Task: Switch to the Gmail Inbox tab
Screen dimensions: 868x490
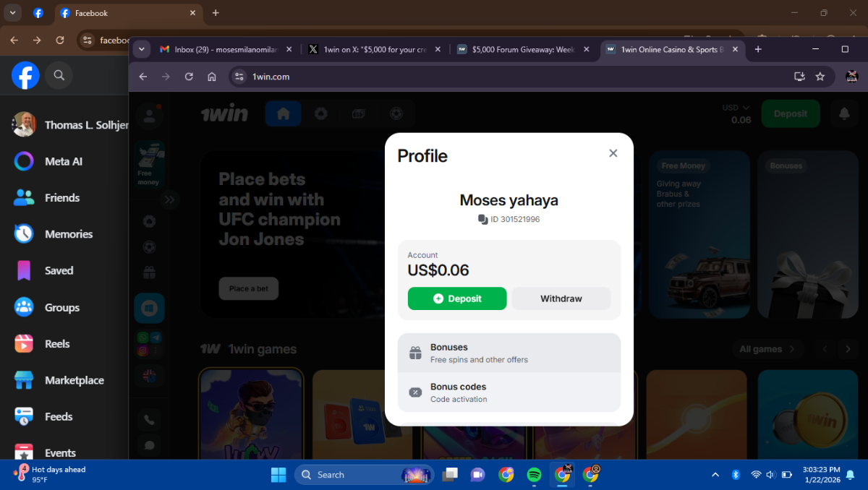Action: click(x=224, y=50)
